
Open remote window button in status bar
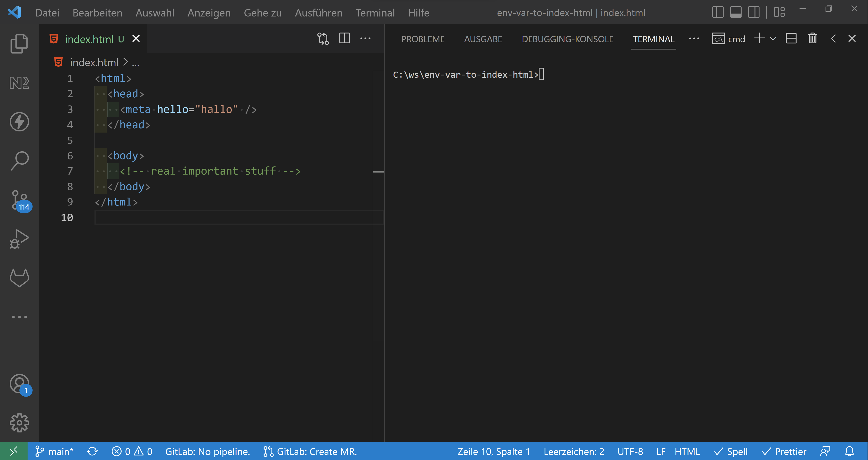pos(14,451)
